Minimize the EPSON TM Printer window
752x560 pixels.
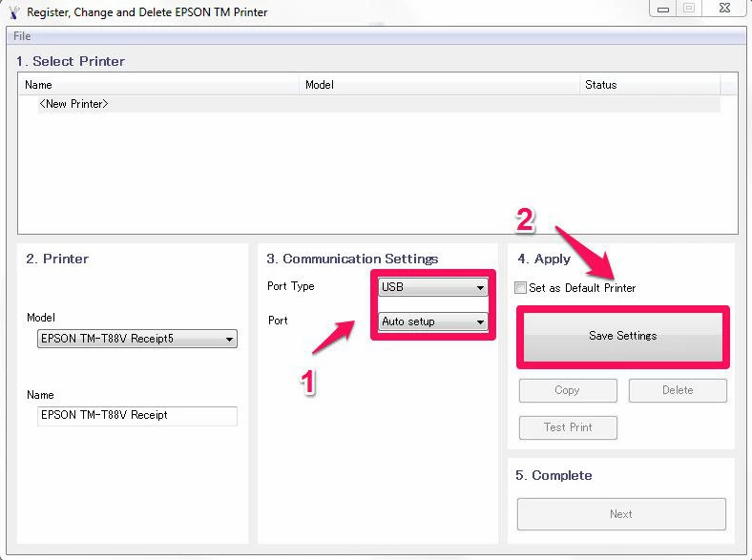(x=663, y=9)
